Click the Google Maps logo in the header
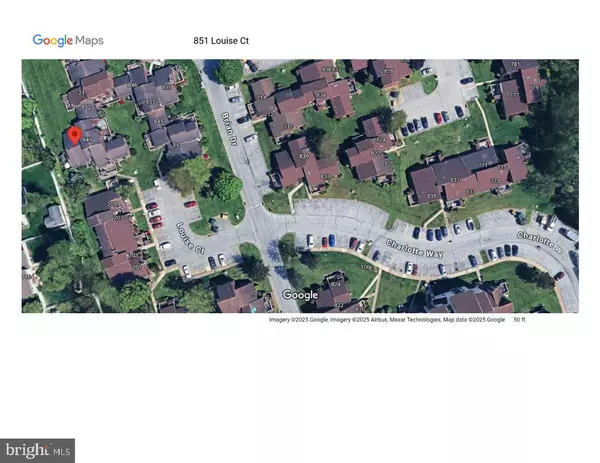The height and width of the screenshot is (463, 600). (x=68, y=41)
